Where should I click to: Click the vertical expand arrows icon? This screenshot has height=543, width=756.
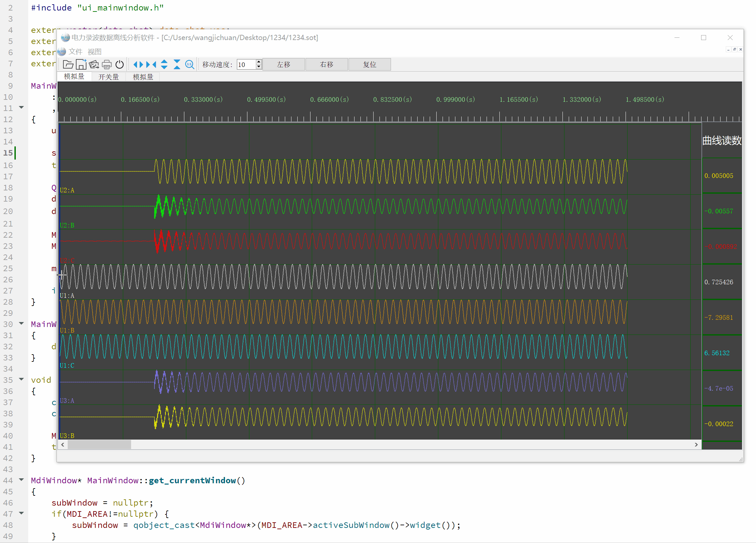coord(164,64)
